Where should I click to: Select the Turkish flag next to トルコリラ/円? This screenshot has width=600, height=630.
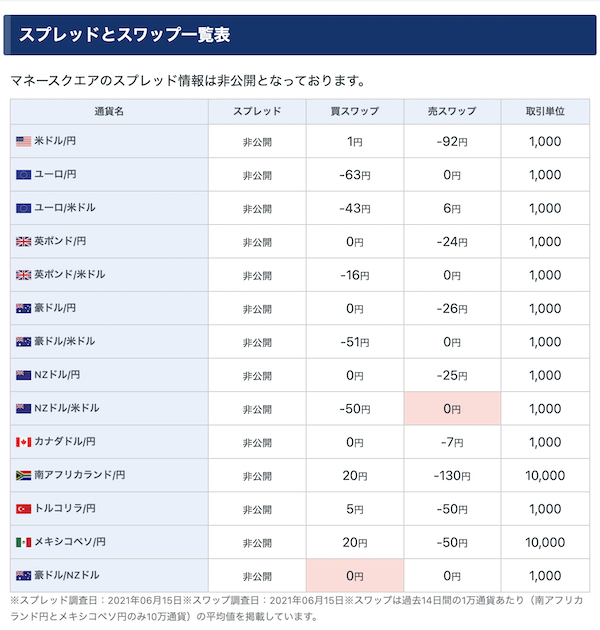tap(23, 509)
